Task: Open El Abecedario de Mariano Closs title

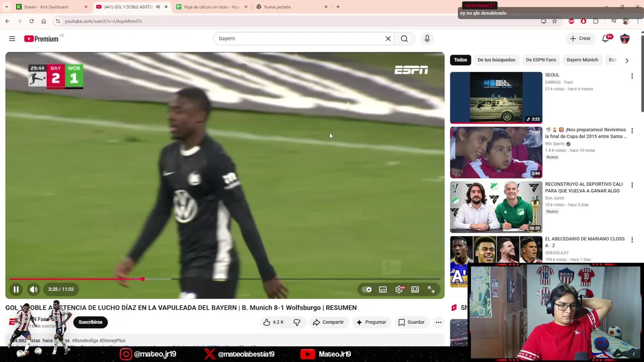Action: coord(585,242)
